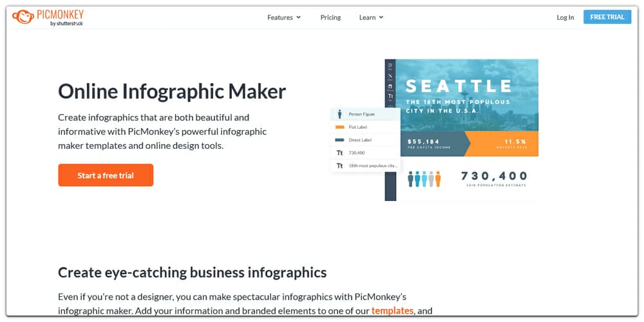Expand the Features dropdown menu
The height and width of the screenshot is (322, 644).
[x=283, y=17]
